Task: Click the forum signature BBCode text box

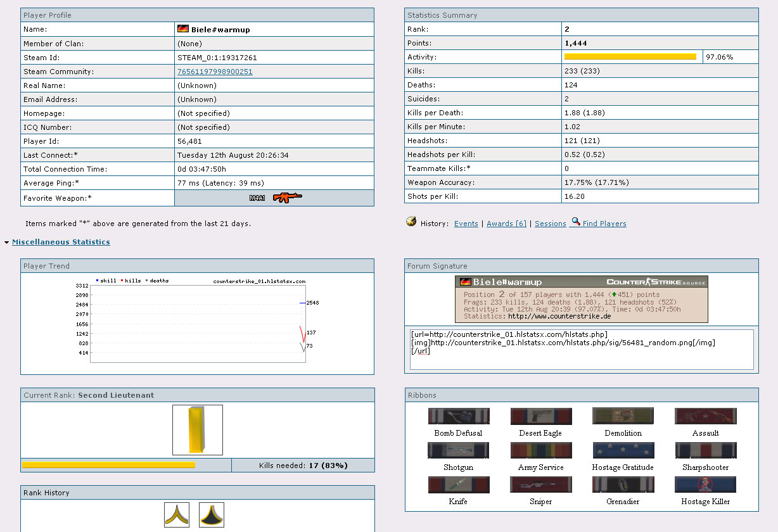Action: [x=582, y=349]
